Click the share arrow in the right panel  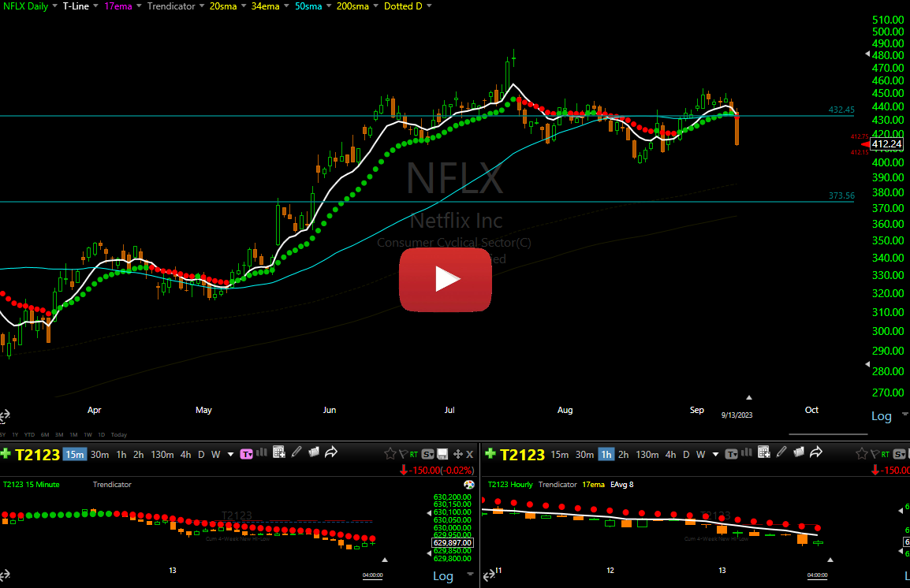click(x=816, y=452)
